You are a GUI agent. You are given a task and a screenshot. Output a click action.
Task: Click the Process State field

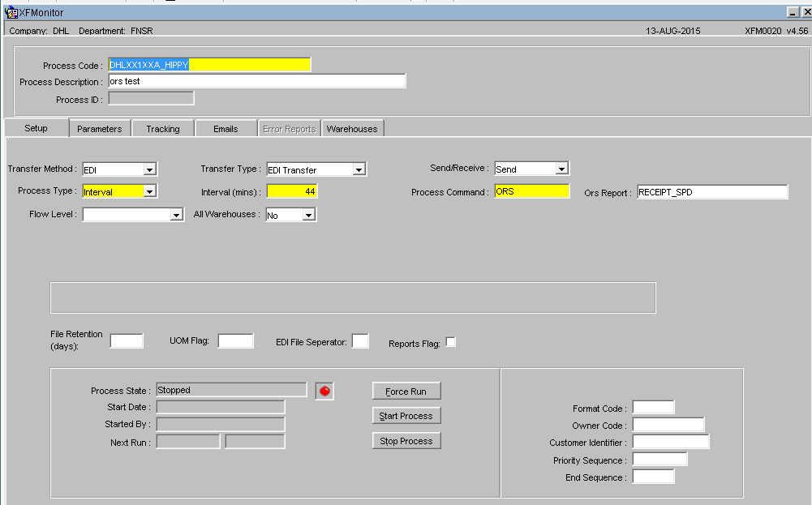click(231, 390)
